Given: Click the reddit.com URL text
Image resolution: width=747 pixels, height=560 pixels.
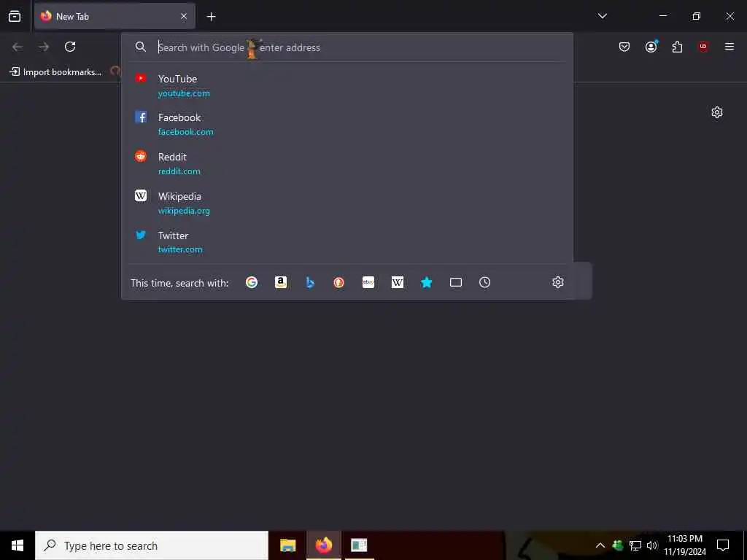Looking at the screenshot, I should (179, 171).
